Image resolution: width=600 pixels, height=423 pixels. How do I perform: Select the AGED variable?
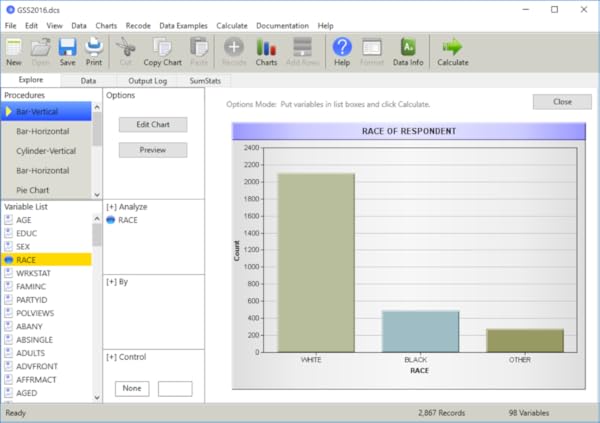tap(46, 393)
